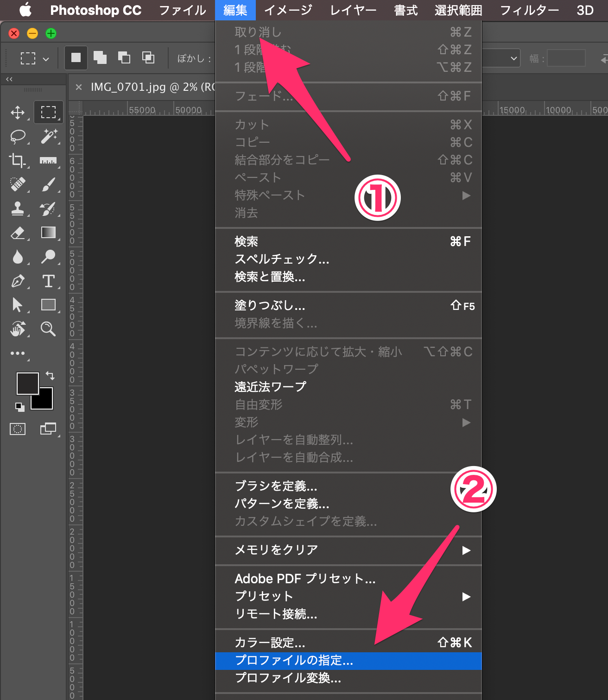Choose 検索 from the edit menu
The width and height of the screenshot is (608, 700).
point(348,241)
